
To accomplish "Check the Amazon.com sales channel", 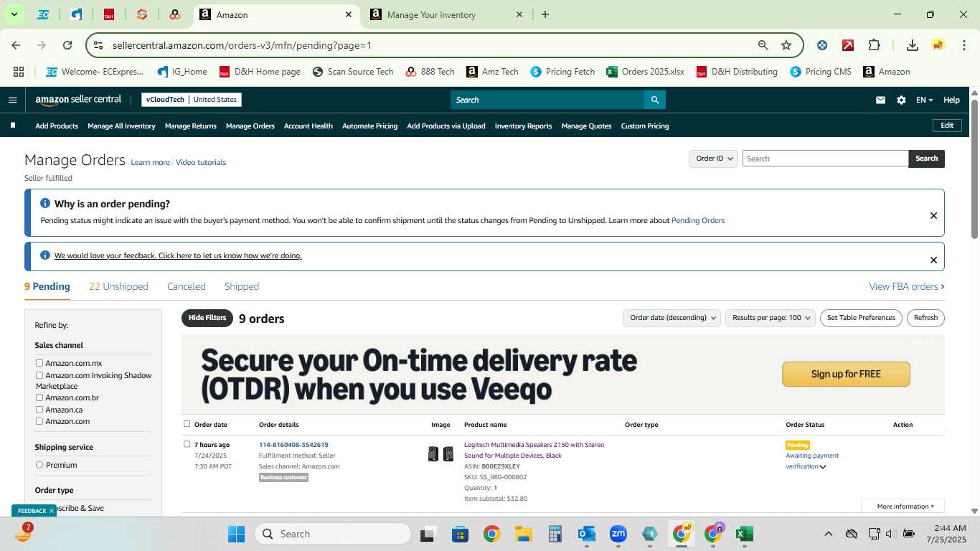I will (39, 421).
